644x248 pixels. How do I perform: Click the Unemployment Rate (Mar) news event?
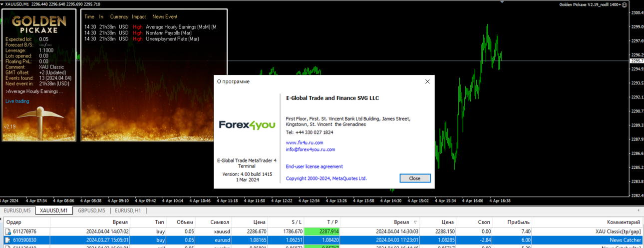[x=172, y=39]
